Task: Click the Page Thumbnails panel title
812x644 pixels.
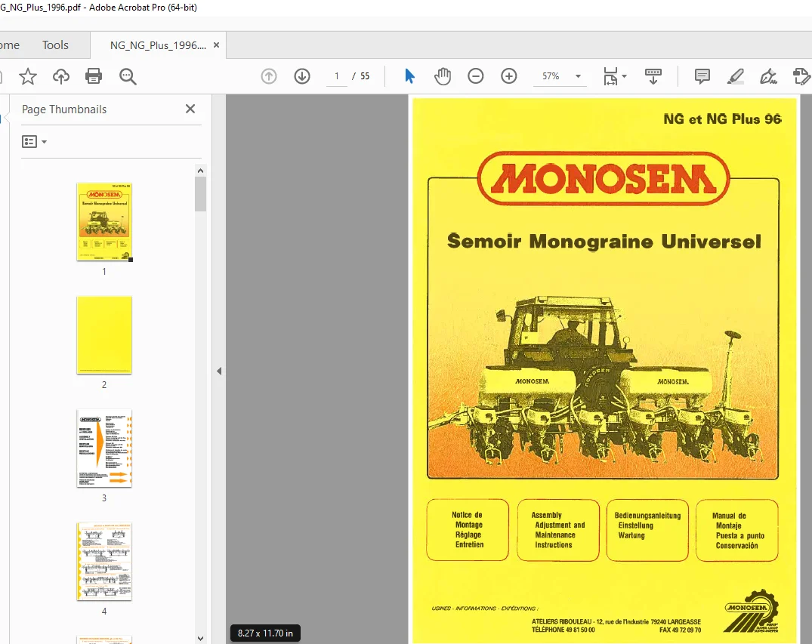Action: point(64,109)
